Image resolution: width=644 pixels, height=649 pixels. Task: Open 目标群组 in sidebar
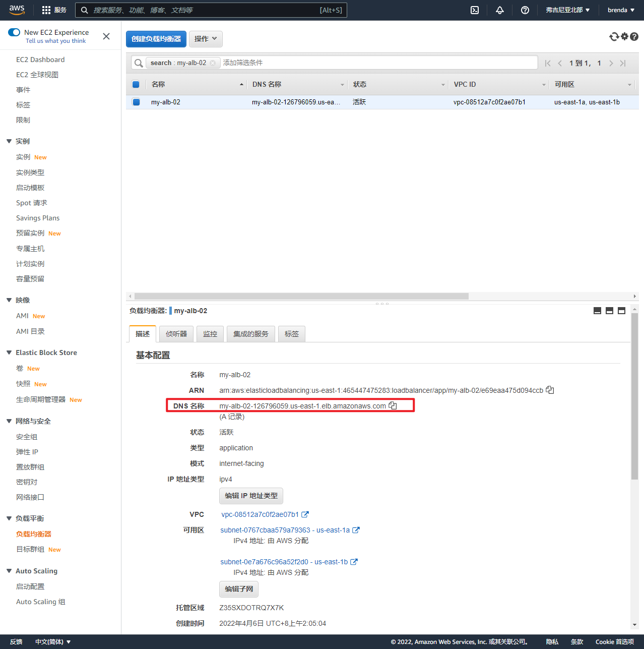click(30, 549)
